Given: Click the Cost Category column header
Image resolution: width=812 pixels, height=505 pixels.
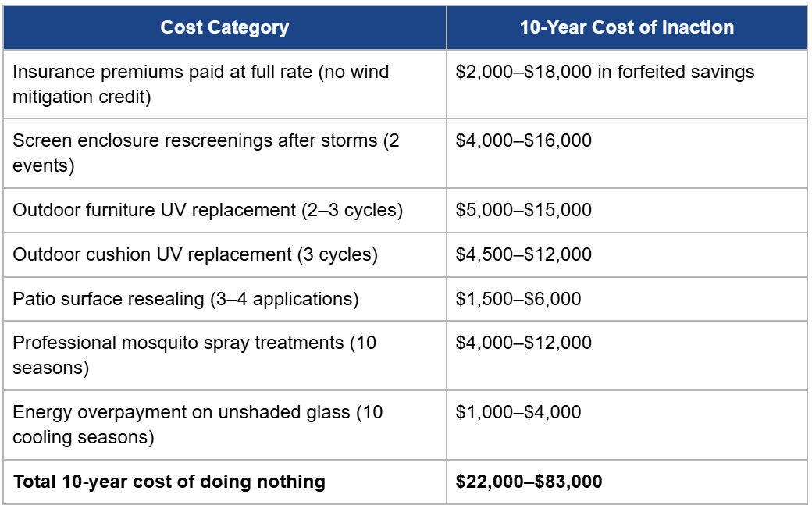Looking at the screenshot, I should tap(225, 27).
